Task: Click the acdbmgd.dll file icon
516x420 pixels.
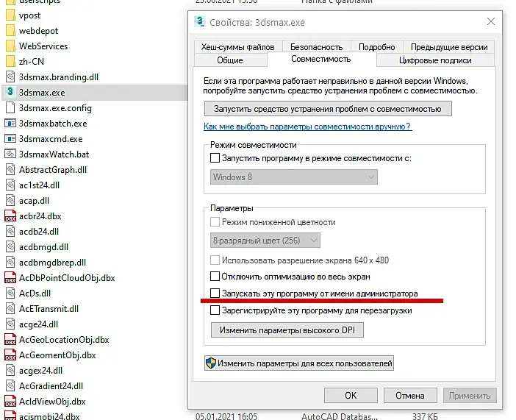Action: tap(10, 246)
